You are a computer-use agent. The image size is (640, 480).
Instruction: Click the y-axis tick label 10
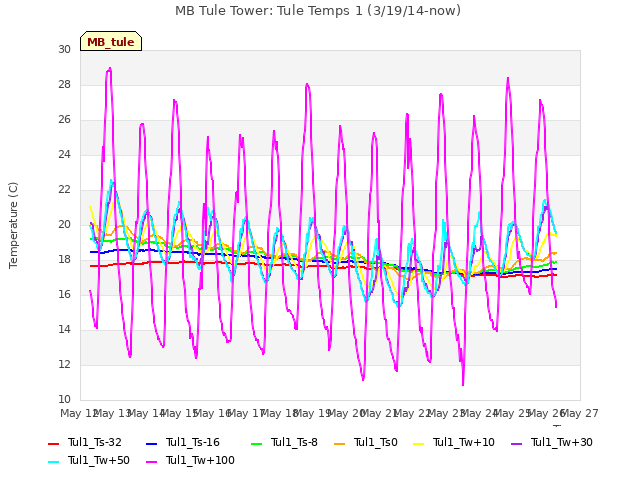tap(64, 399)
